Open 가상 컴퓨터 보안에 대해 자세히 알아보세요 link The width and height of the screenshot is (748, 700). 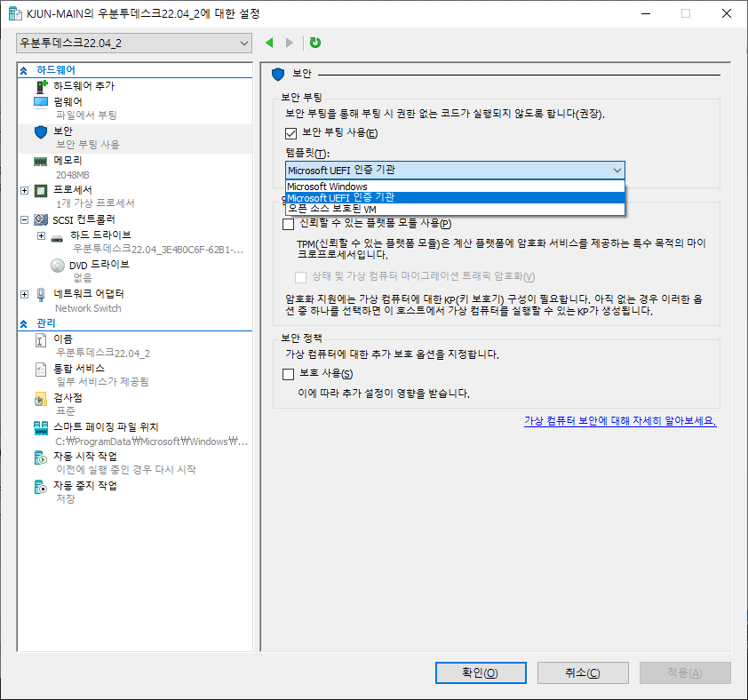coord(620,421)
